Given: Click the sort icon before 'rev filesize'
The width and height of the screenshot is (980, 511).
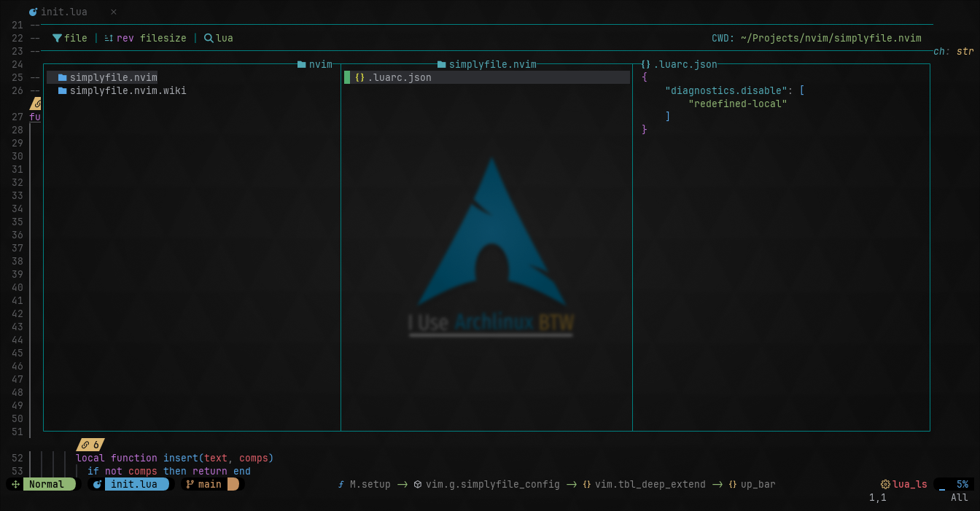Looking at the screenshot, I should (109, 38).
